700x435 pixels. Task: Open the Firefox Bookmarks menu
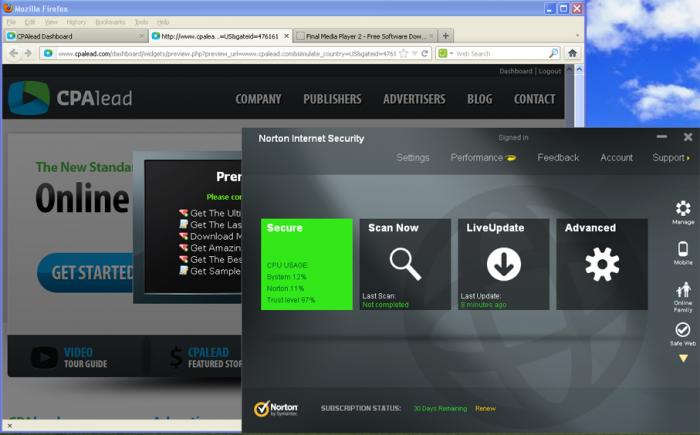(x=110, y=22)
